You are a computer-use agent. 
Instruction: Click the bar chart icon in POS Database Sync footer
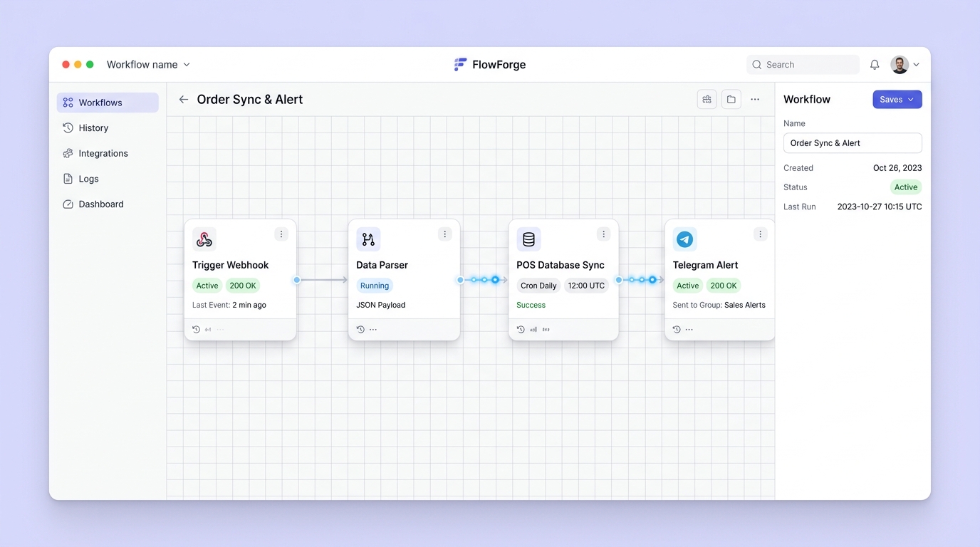tap(533, 330)
